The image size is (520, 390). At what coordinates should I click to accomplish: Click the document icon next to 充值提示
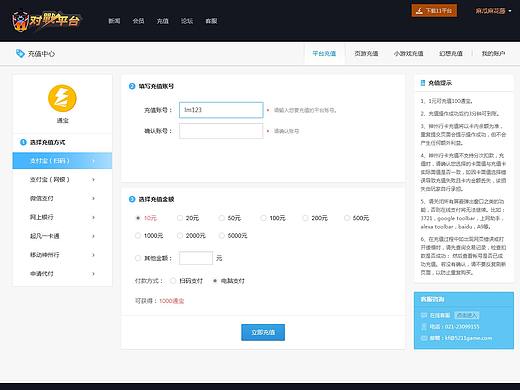click(x=423, y=83)
